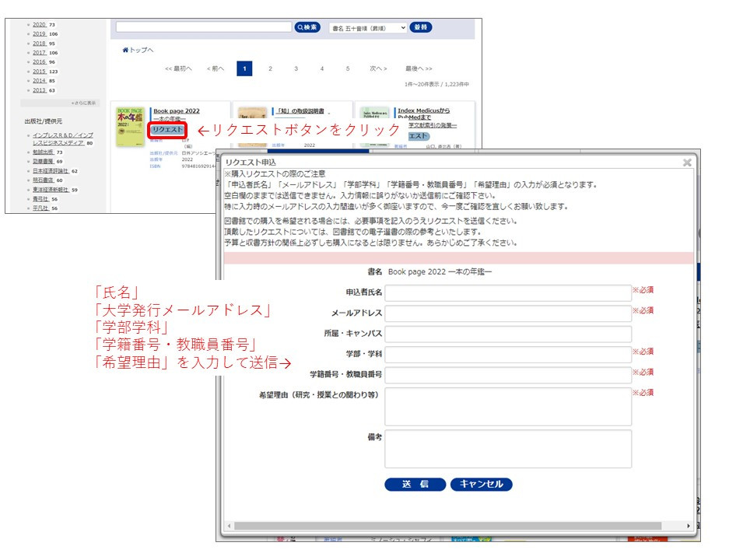Expand the +さらに表示 year list
This screenshot has width=729, height=560.
pos(83,103)
